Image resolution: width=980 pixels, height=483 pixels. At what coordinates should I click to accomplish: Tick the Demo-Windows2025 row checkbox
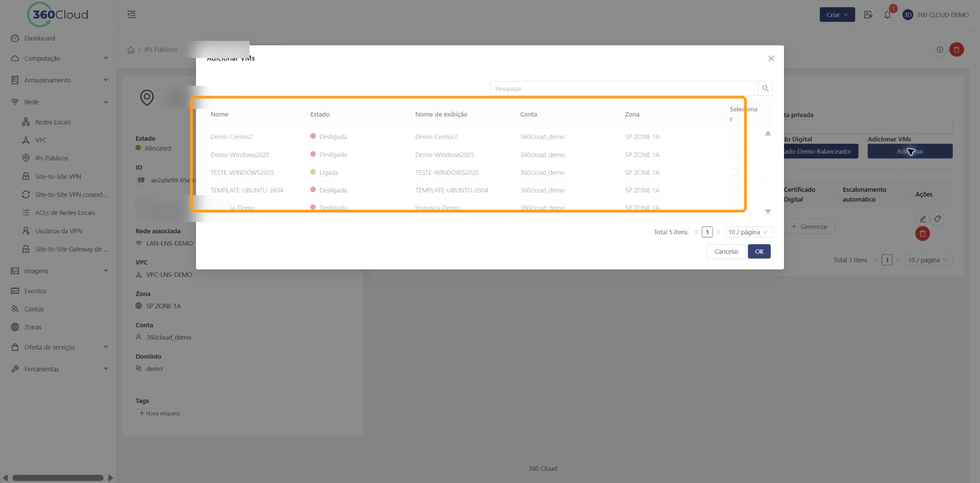(x=734, y=155)
